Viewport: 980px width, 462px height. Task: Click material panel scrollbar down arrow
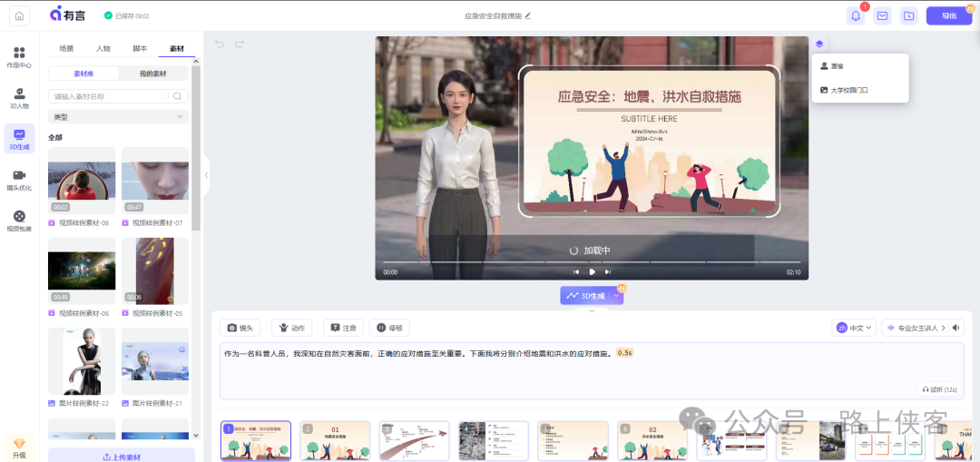click(x=196, y=435)
